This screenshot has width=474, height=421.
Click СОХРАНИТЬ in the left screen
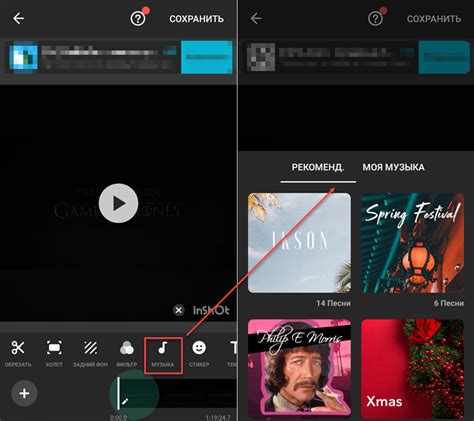[x=196, y=19]
